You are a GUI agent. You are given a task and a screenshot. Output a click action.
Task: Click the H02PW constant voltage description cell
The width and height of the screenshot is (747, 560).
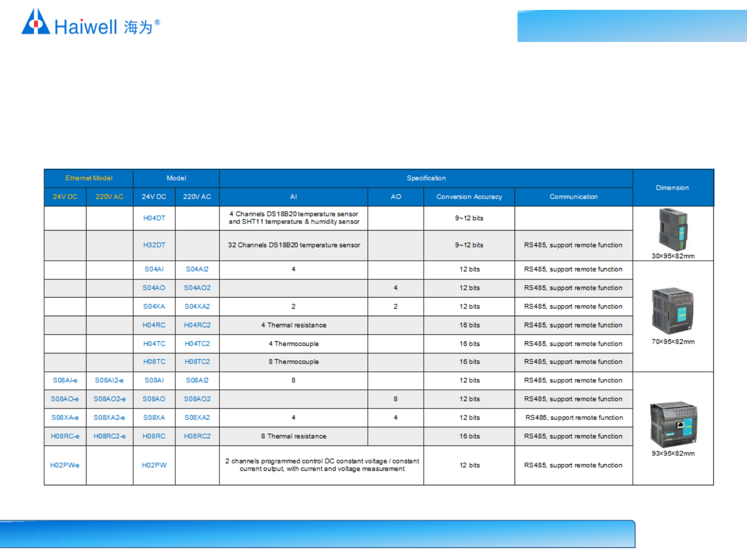[322, 466]
